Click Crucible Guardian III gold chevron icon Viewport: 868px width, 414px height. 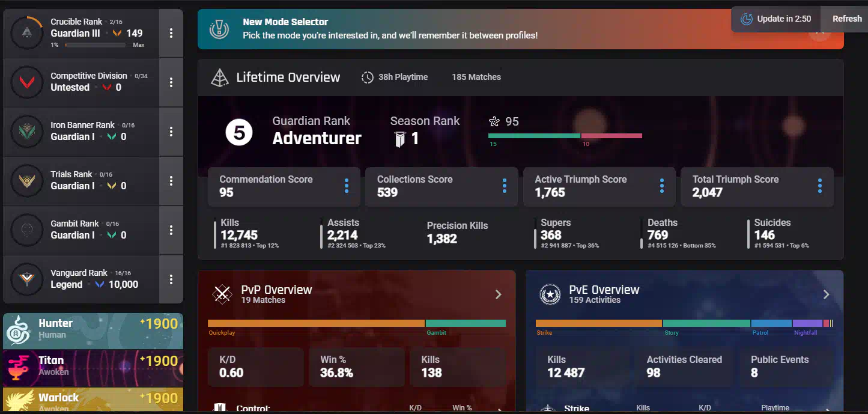click(x=117, y=34)
